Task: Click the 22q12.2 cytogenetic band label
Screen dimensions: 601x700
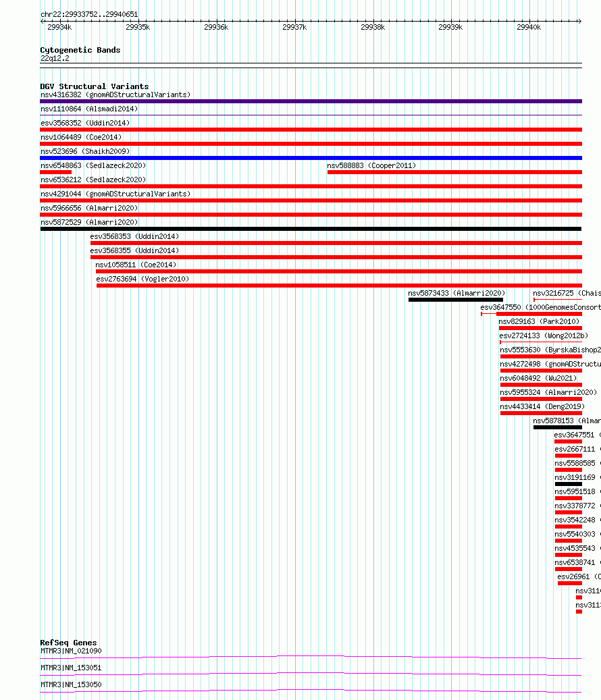Action: (55, 59)
